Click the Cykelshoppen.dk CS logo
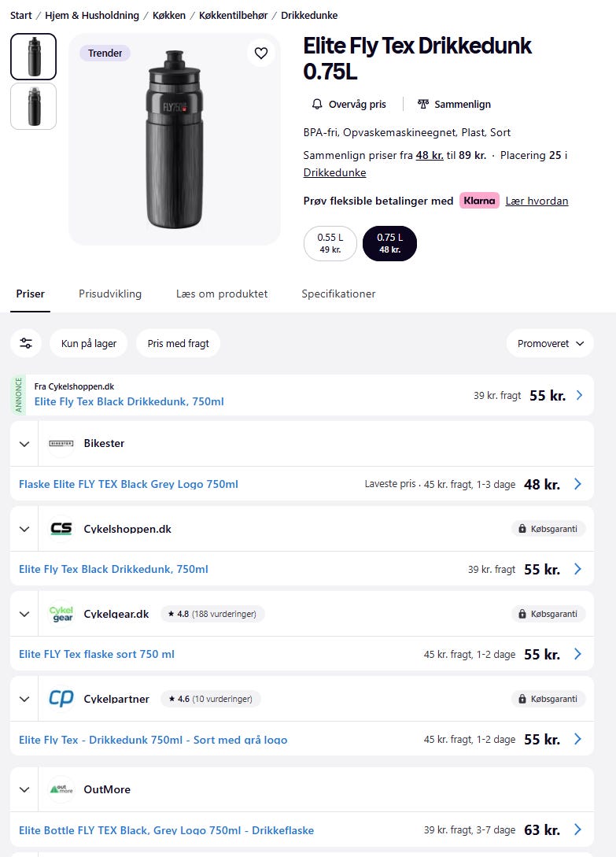The height and width of the screenshot is (857, 616). [61, 529]
